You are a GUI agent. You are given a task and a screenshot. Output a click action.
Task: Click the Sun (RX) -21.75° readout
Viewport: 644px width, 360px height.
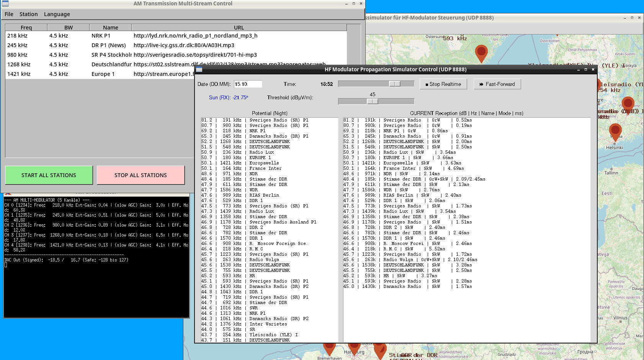pyautogui.click(x=229, y=97)
